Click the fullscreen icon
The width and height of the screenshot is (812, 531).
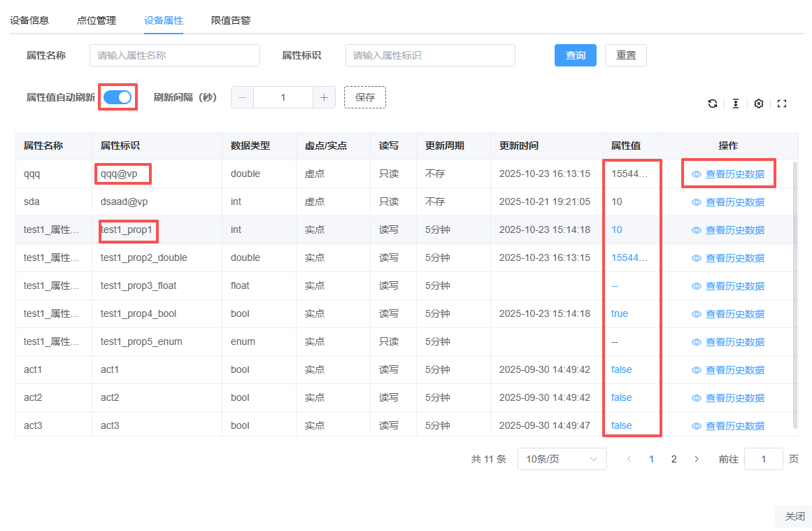(x=782, y=104)
